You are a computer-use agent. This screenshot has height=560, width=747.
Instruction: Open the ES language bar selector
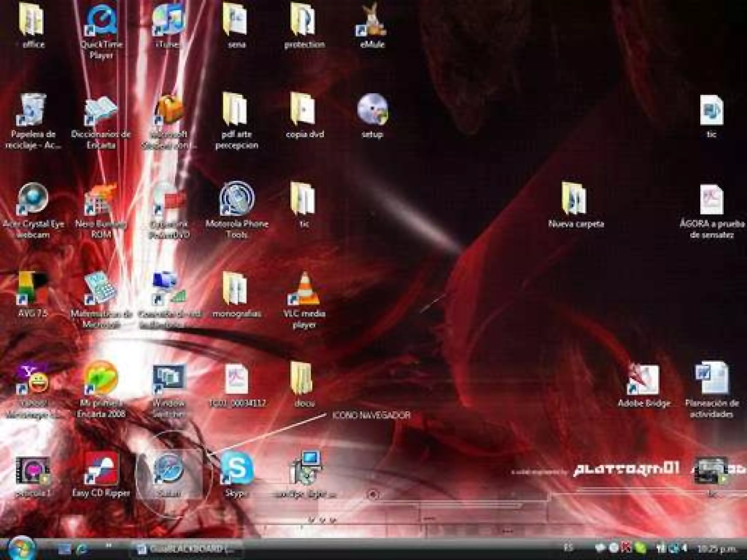568,548
